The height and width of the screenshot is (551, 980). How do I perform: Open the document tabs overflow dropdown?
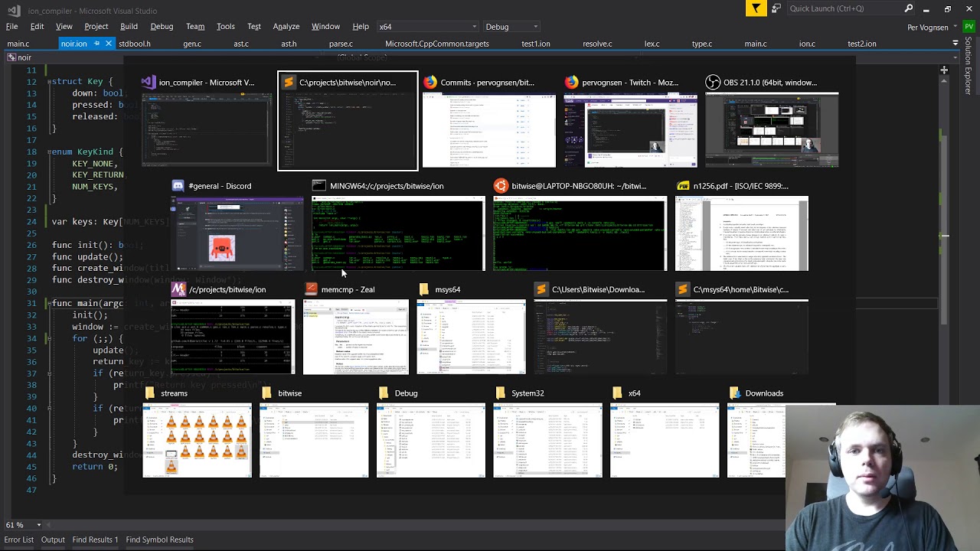[x=955, y=44]
